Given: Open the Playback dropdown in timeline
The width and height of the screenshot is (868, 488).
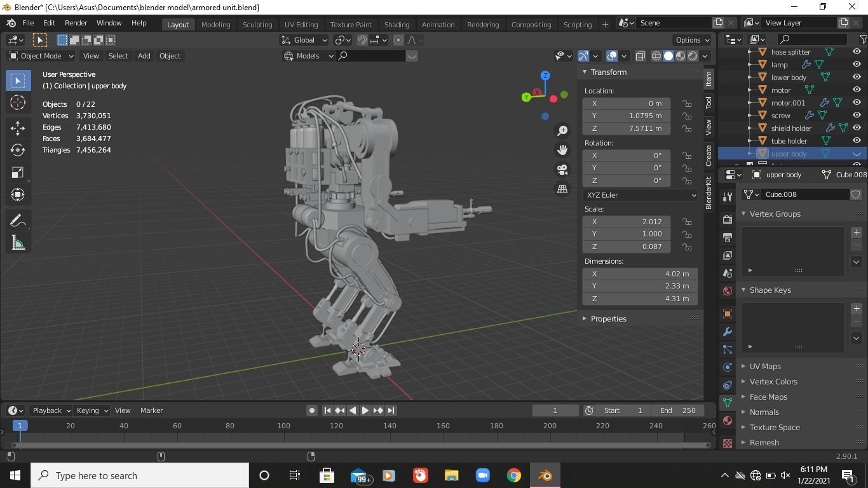Looking at the screenshot, I should (x=51, y=410).
